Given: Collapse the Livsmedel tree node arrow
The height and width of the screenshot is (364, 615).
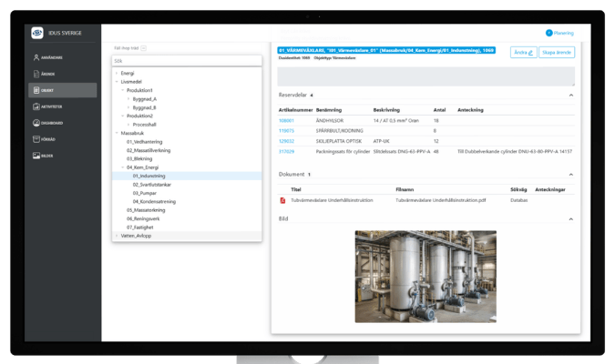Looking at the screenshot, I should 117,82.
